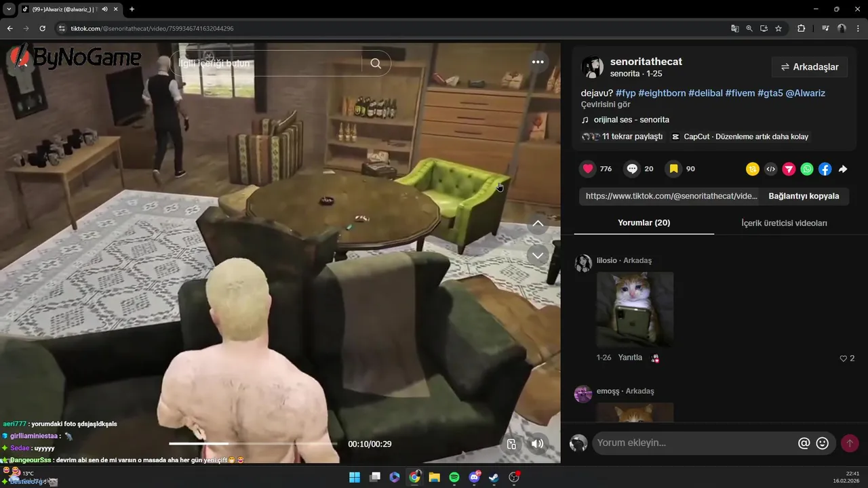Click the site info icon in address bar
Screen dimensions: 868x488
click(62, 28)
